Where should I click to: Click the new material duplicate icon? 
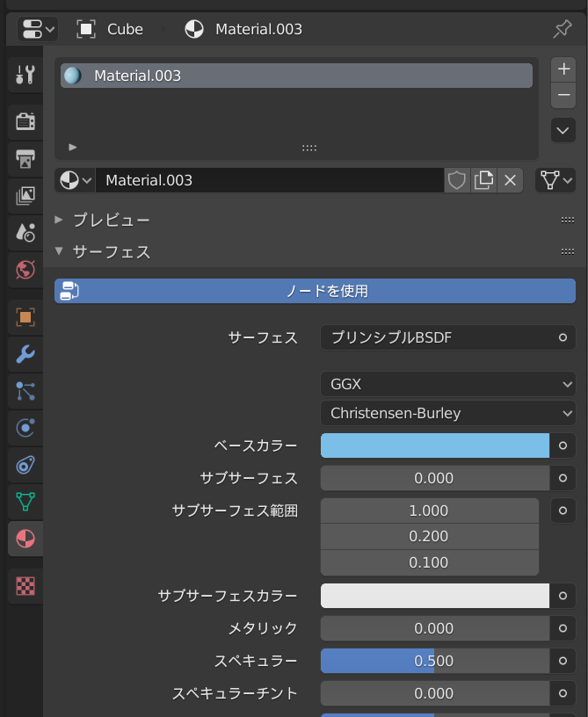(x=483, y=180)
